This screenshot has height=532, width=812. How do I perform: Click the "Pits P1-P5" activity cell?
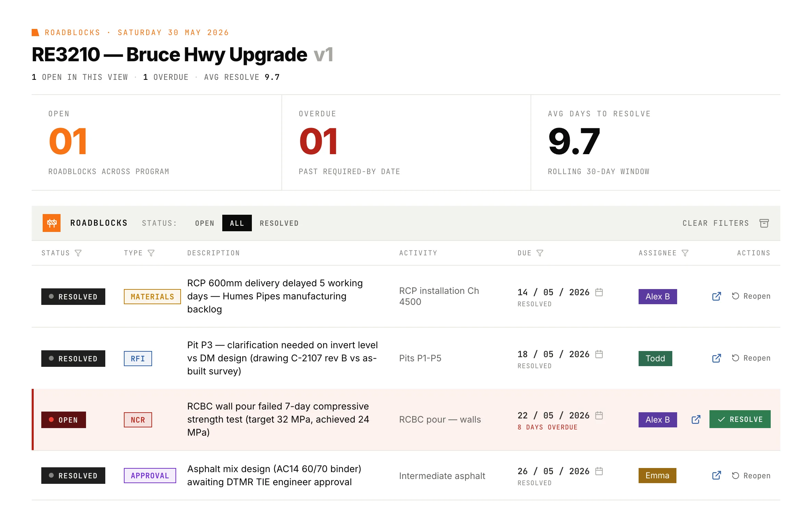pyautogui.click(x=420, y=358)
